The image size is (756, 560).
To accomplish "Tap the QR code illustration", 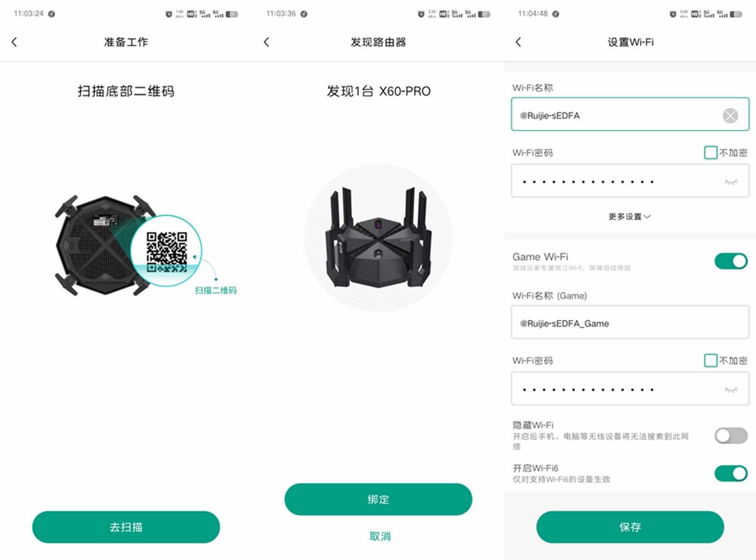I will coord(166,251).
